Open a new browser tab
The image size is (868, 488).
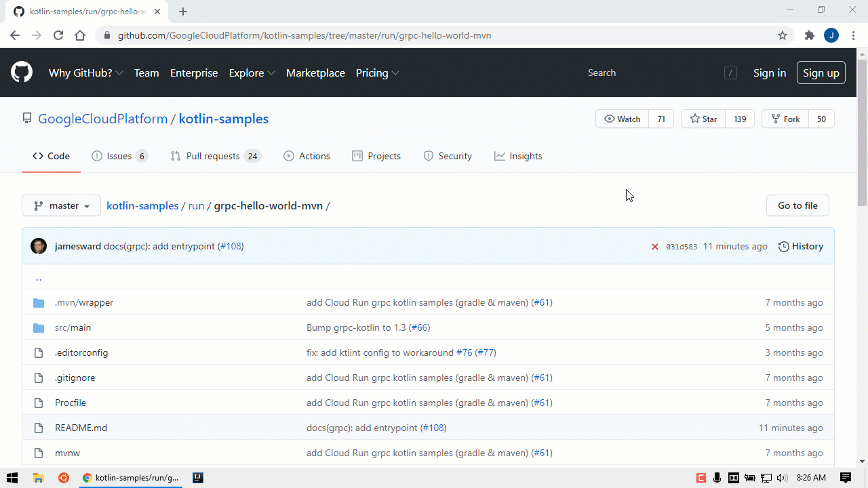click(183, 12)
